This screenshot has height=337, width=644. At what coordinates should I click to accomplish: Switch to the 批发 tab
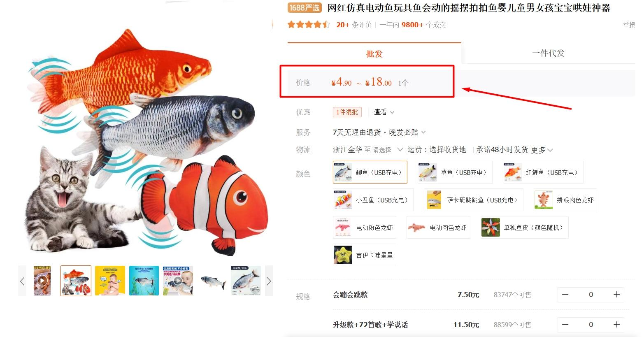pos(374,53)
